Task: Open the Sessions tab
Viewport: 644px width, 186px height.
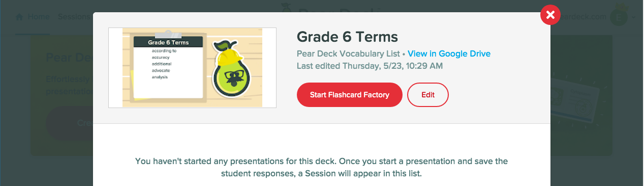Action: tap(74, 17)
